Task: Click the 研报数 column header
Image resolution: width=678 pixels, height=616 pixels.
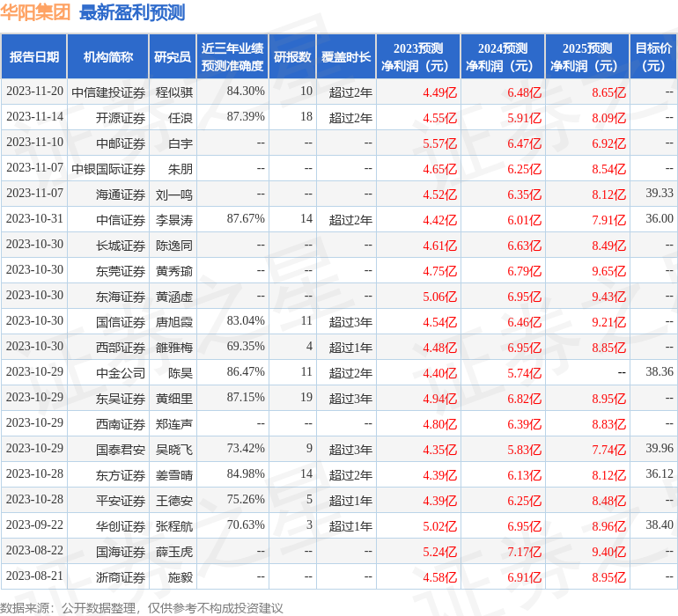Action: point(292,57)
